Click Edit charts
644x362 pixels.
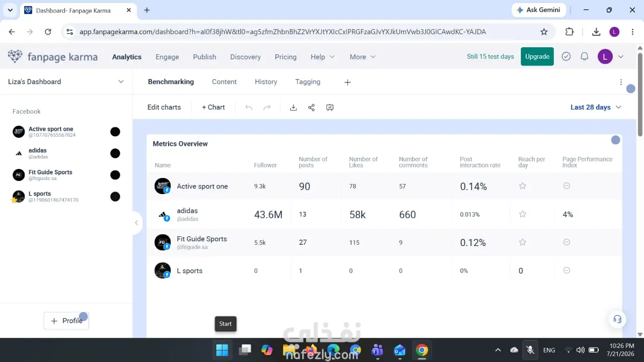(x=164, y=107)
